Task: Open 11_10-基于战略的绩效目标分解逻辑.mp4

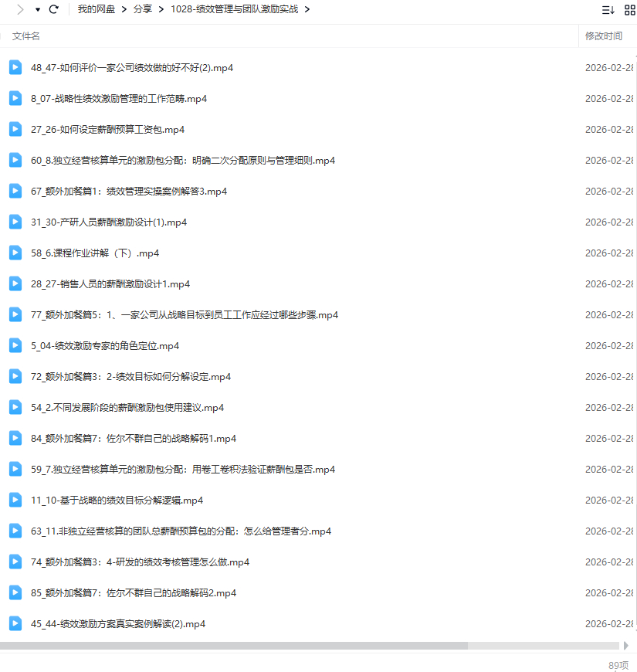Action: [x=117, y=500]
